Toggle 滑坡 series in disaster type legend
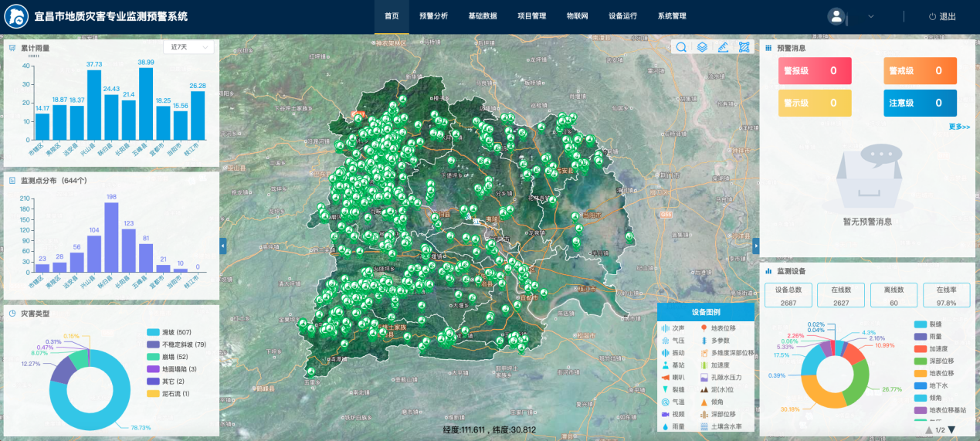 point(161,332)
